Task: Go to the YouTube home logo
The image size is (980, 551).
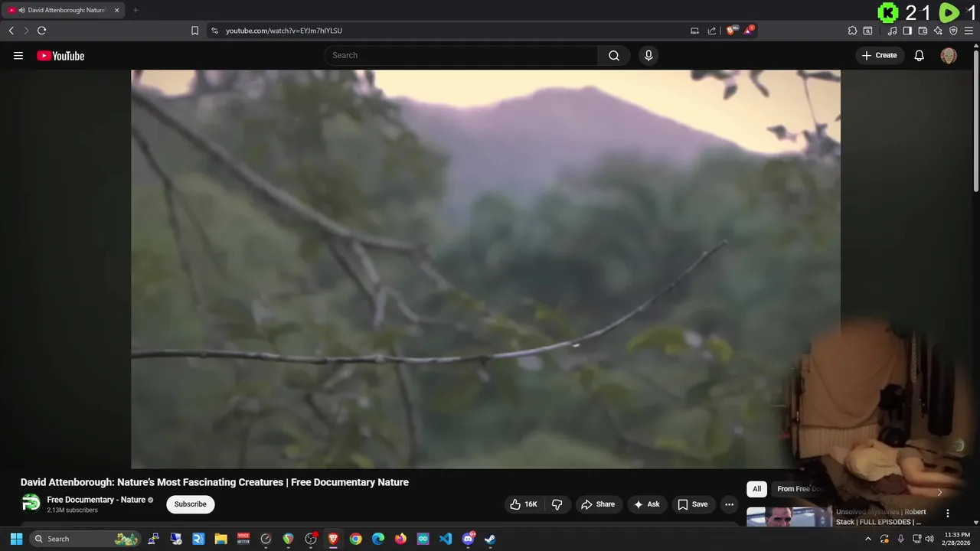Action: [x=60, y=55]
